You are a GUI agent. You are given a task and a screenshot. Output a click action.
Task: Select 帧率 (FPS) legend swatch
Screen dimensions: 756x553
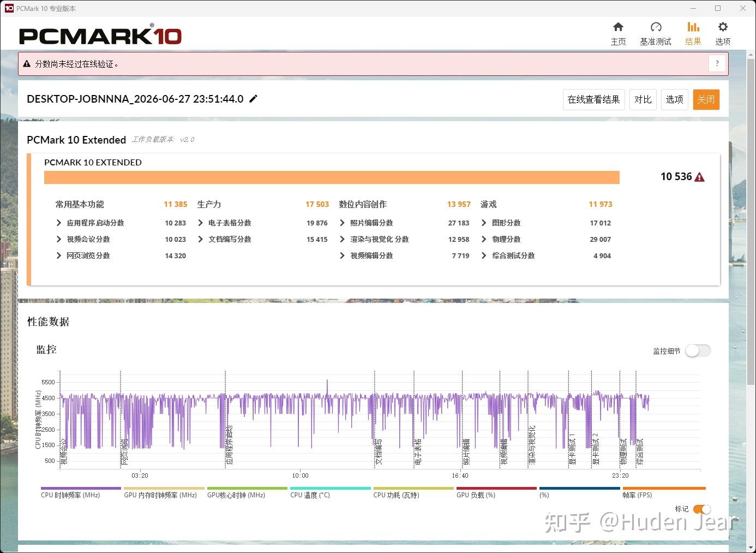click(x=664, y=489)
